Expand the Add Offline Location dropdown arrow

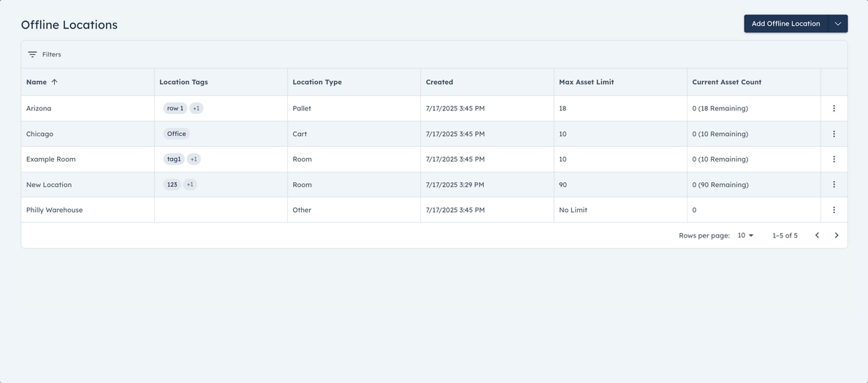click(x=838, y=24)
